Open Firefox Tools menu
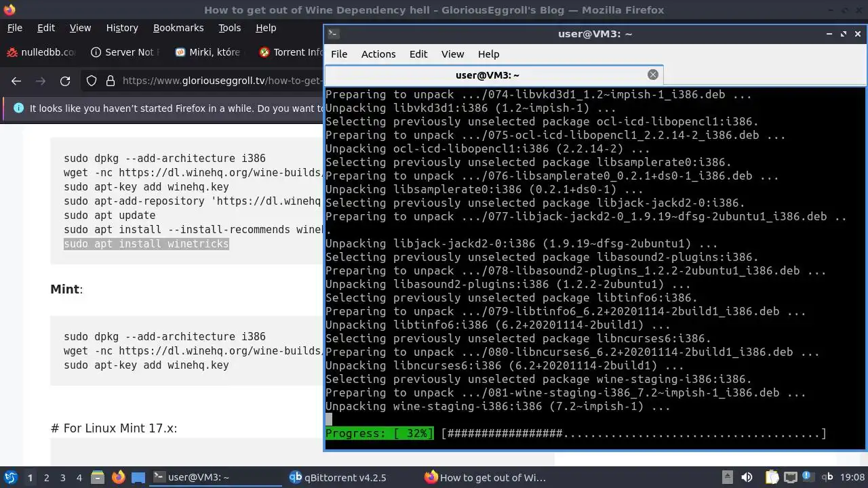Image resolution: width=868 pixels, height=488 pixels. coord(229,28)
